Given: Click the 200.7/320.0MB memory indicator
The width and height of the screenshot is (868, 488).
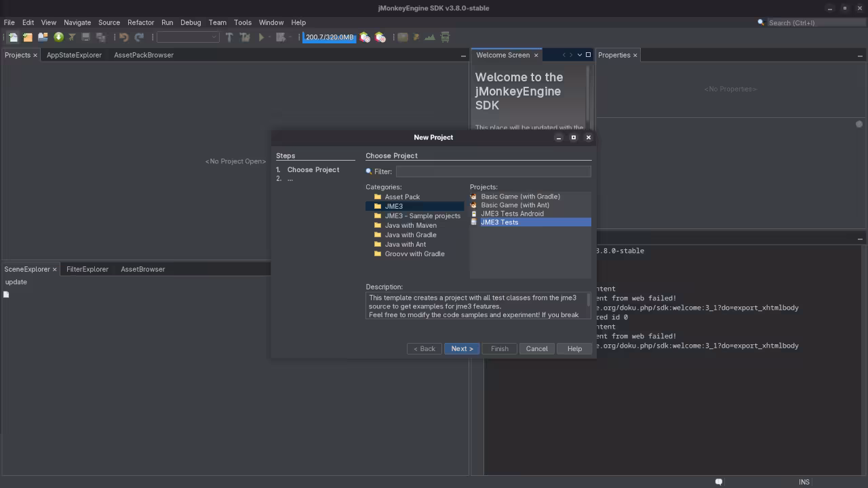Looking at the screenshot, I should (x=329, y=37).
